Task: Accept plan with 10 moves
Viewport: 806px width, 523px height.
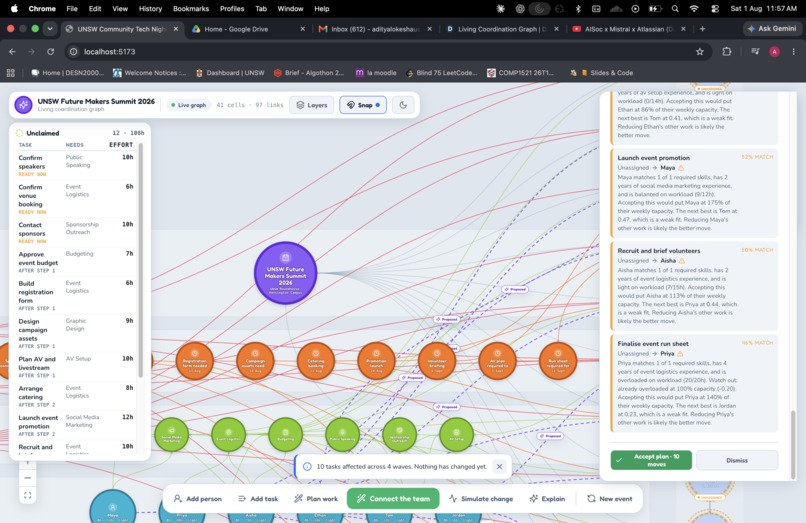Action: pyautogui.click(x=651, y=460)
